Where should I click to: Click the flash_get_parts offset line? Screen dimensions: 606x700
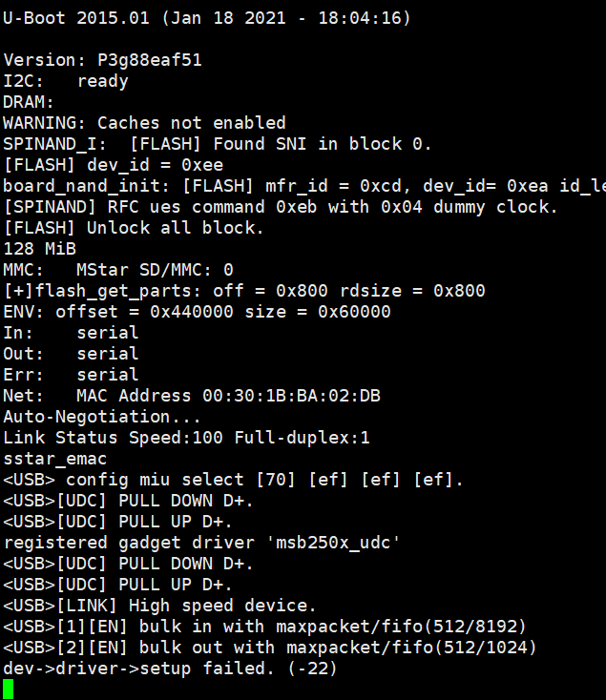click(243, 291)
